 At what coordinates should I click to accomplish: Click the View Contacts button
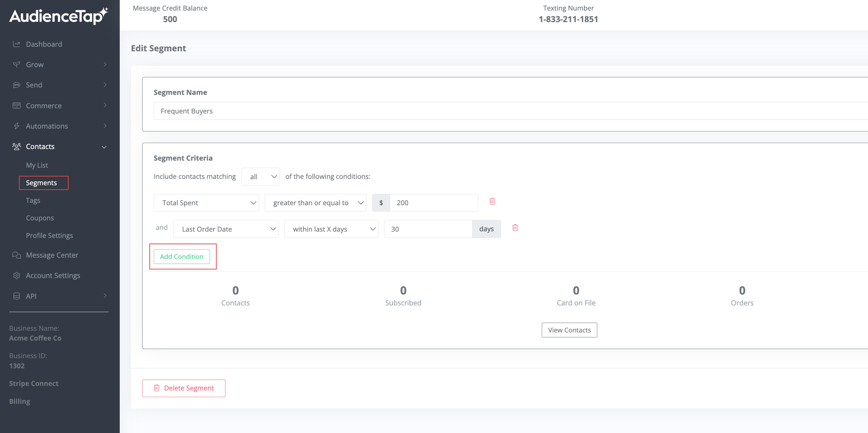pyautogui.click(x=569, y=330)
